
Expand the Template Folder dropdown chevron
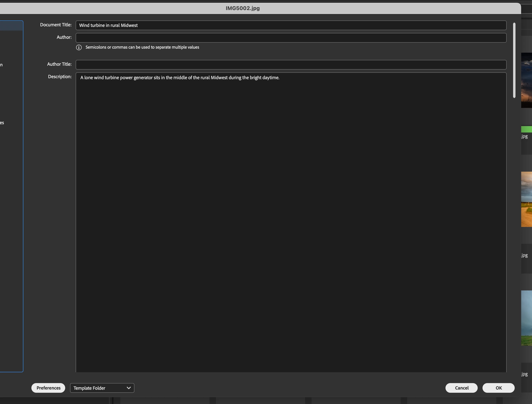click(129, 388)
